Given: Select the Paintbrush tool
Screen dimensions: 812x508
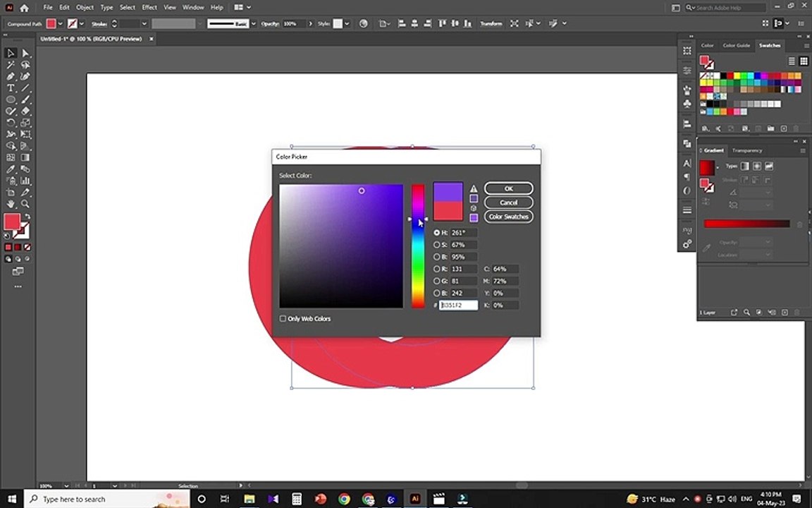Looking at the screenshot, I should tap(25, 99).
